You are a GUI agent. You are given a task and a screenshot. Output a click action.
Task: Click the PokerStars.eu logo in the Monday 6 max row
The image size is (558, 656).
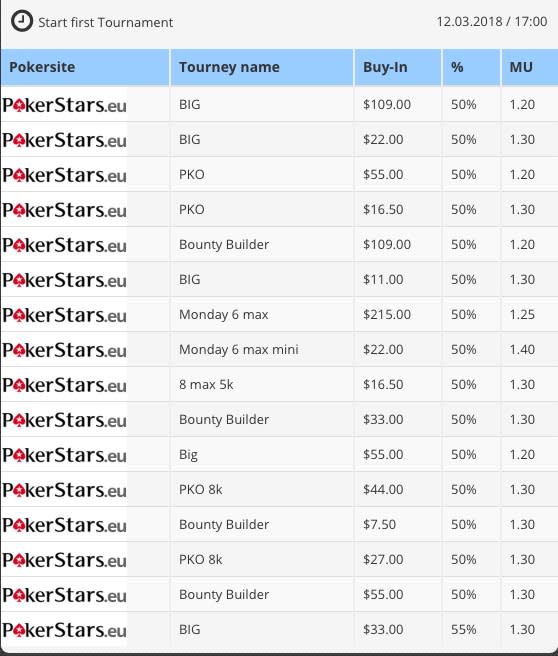pos(64,315)
